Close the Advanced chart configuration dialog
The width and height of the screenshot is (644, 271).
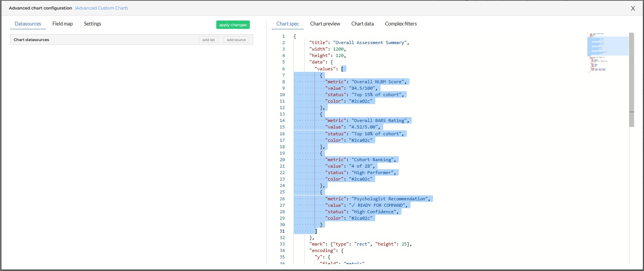pyautogui.click(x=633, y=8)
